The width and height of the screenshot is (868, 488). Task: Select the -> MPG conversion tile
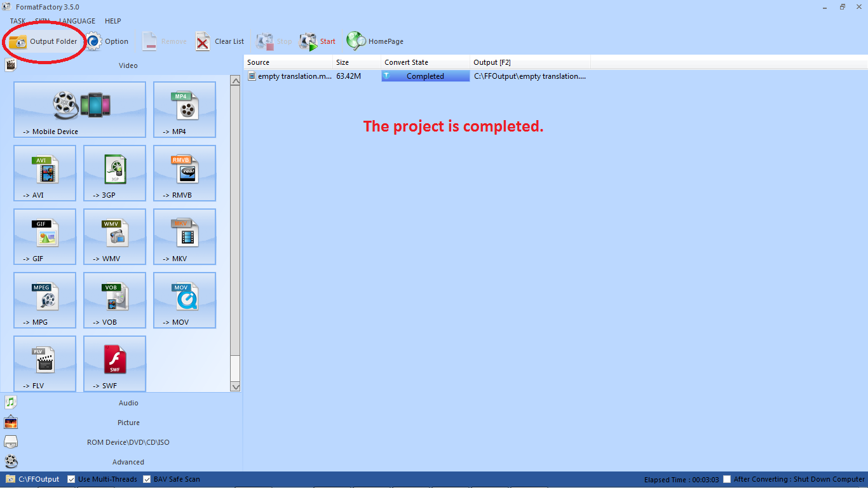[44, 300]
